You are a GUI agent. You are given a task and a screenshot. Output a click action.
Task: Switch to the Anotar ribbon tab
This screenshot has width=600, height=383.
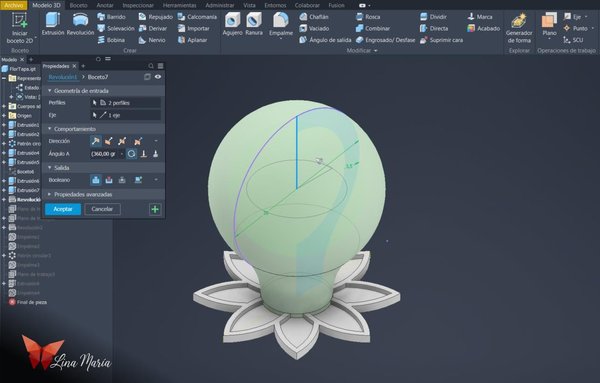pos(105,5)
